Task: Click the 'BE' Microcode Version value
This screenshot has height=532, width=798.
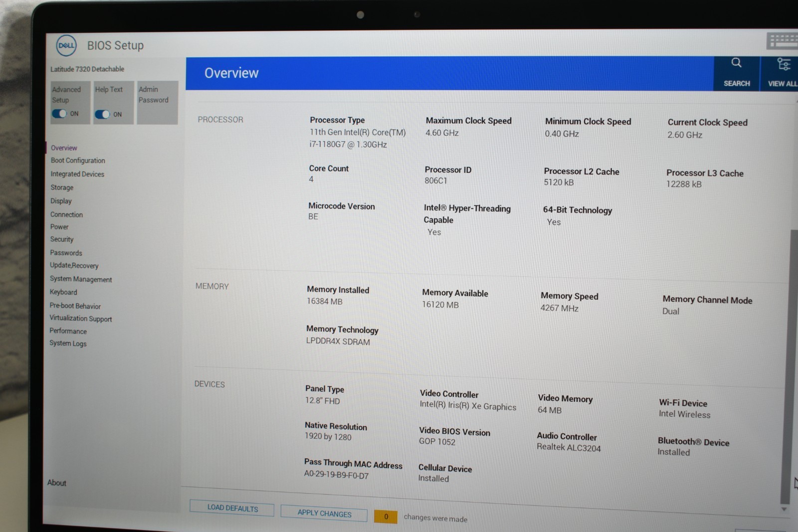Action: [313, 216]
